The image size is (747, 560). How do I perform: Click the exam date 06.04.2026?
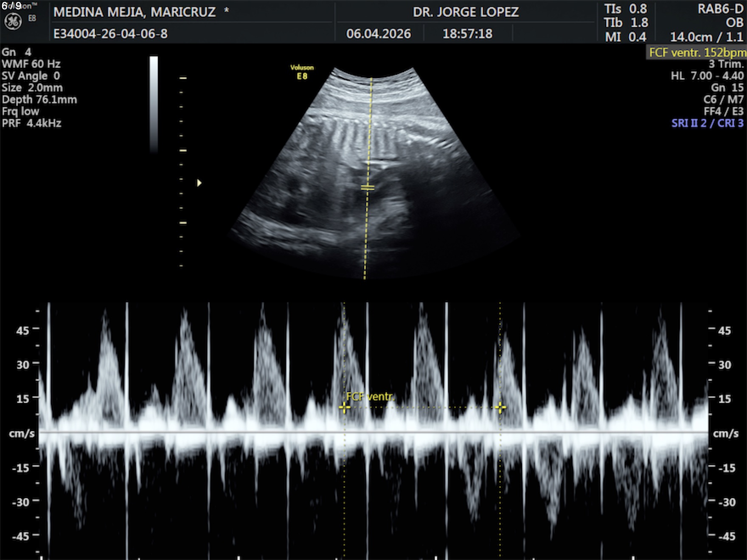point(378,34)
